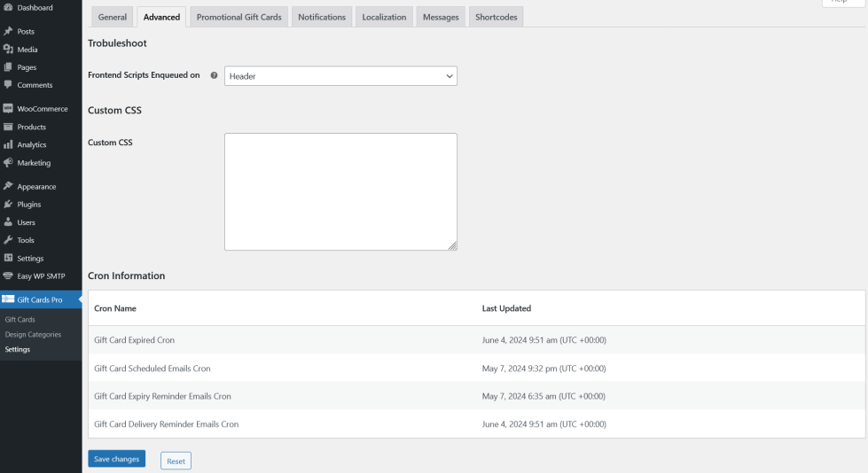Open Media via its sidebar icon
The width and height of the screenshot is (868, 473).
click(8, 50)
